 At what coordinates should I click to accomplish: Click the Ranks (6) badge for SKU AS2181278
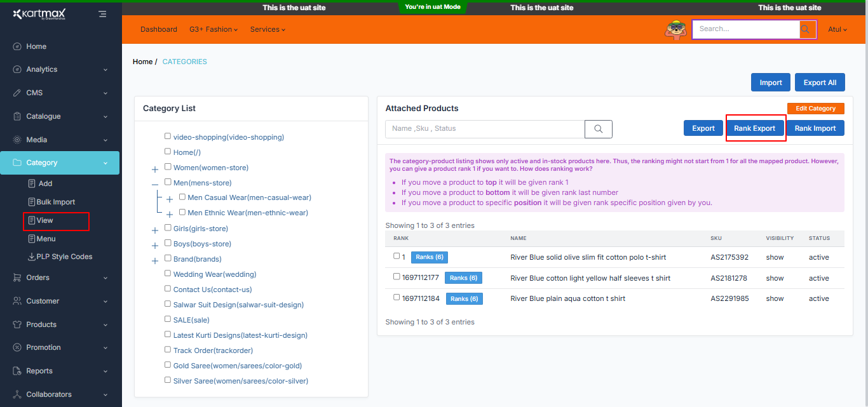point(463,278)
